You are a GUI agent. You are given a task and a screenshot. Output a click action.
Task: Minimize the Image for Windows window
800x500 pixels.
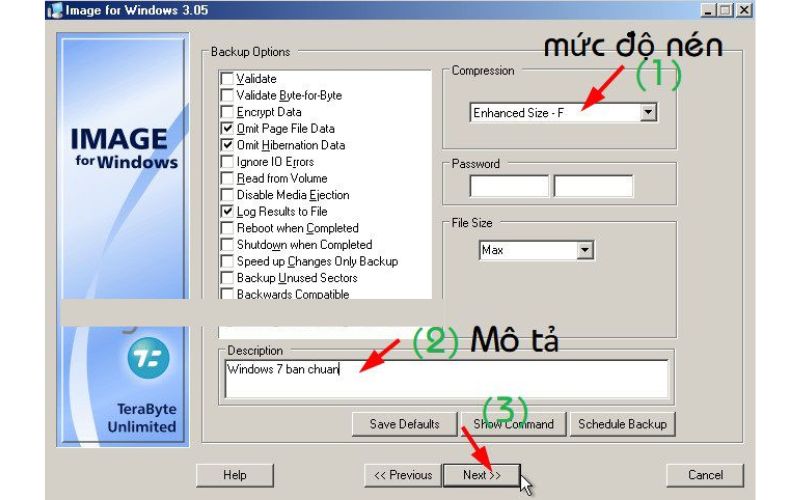point(707,10)
